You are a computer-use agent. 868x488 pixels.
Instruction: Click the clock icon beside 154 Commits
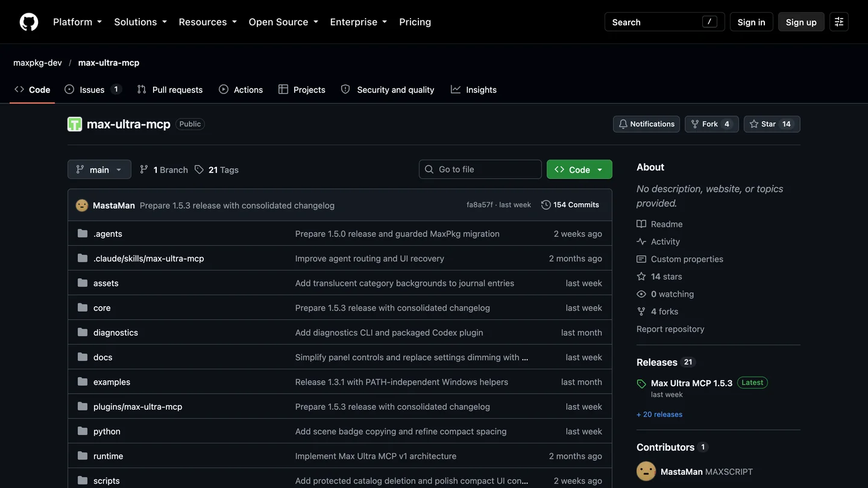(546, 205)
